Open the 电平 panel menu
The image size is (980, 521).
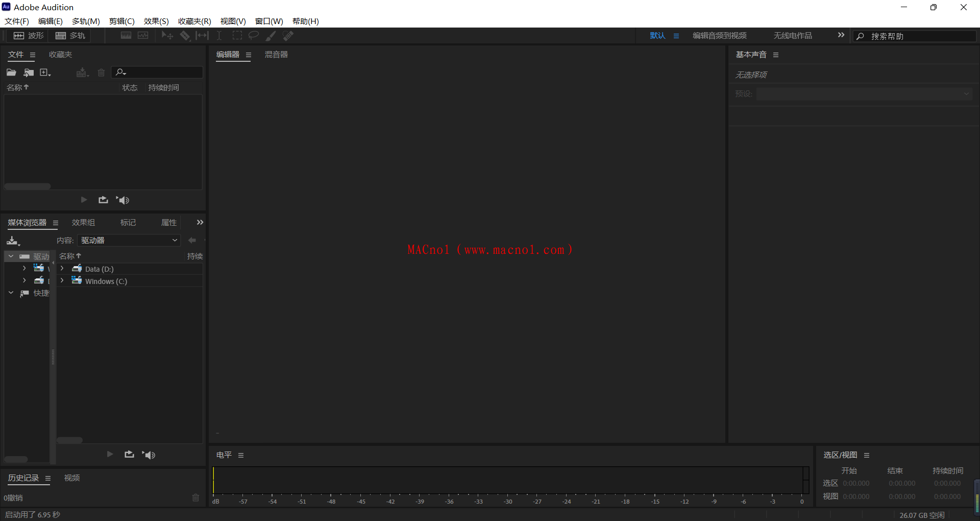pyautogui.click(x=241, y=455)
